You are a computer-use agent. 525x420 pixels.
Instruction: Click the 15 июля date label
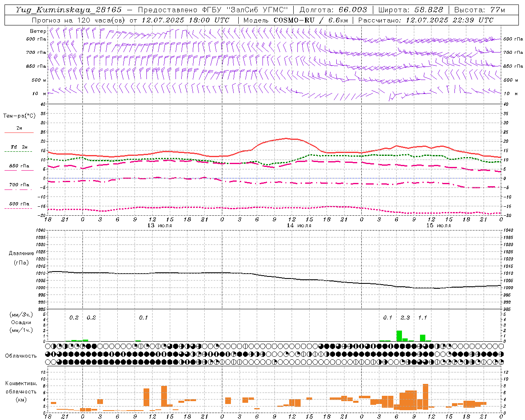coord(438,226)
